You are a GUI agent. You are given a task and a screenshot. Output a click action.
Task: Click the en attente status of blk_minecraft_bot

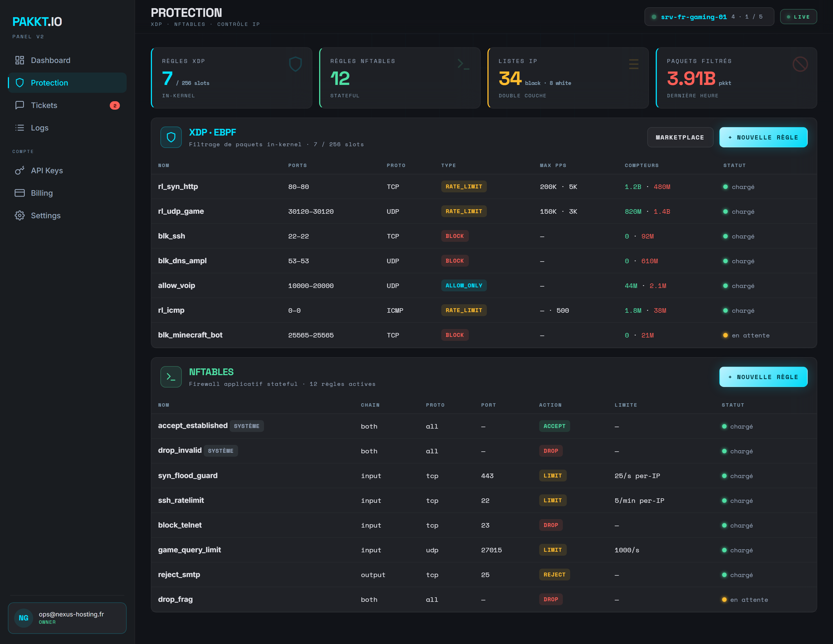pos(746,335)
